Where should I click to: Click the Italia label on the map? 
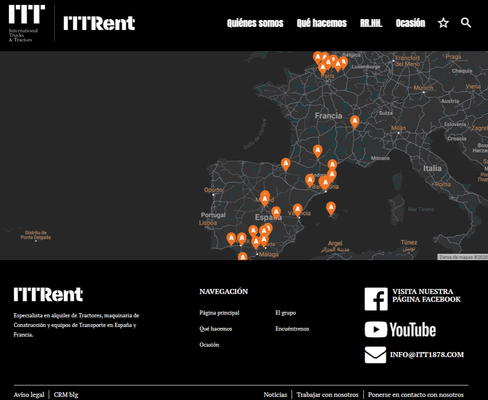click(432, 168)
